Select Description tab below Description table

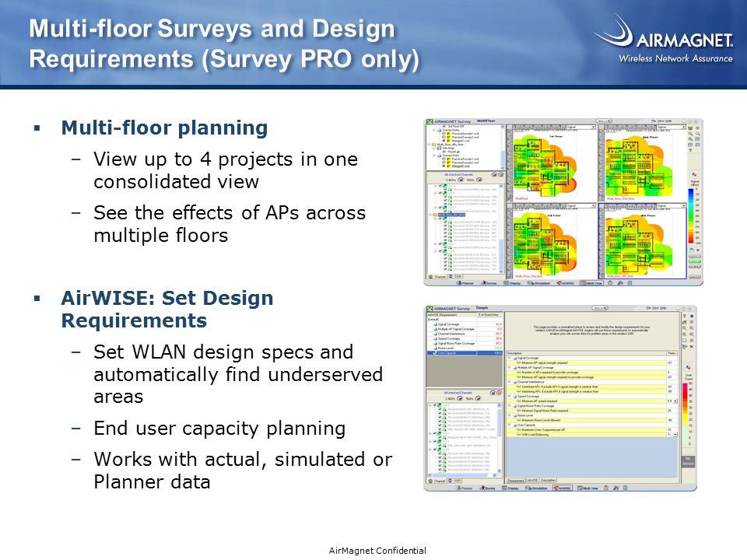[x=549, y=481]
